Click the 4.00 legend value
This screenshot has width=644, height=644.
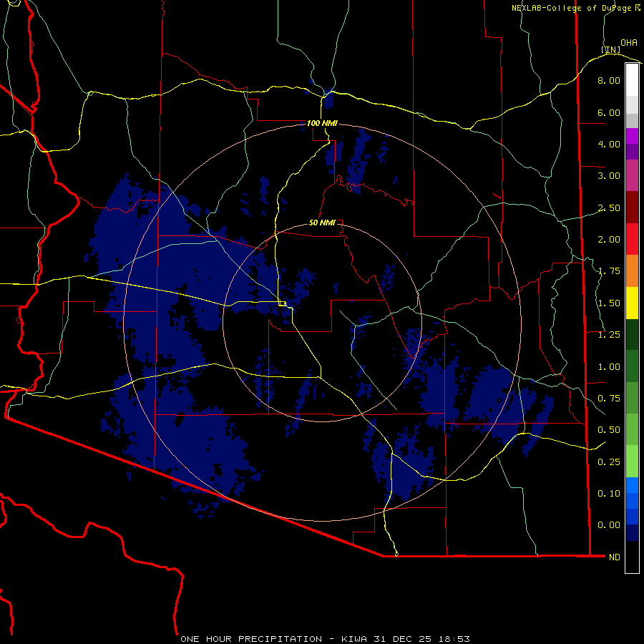(609, 144)
